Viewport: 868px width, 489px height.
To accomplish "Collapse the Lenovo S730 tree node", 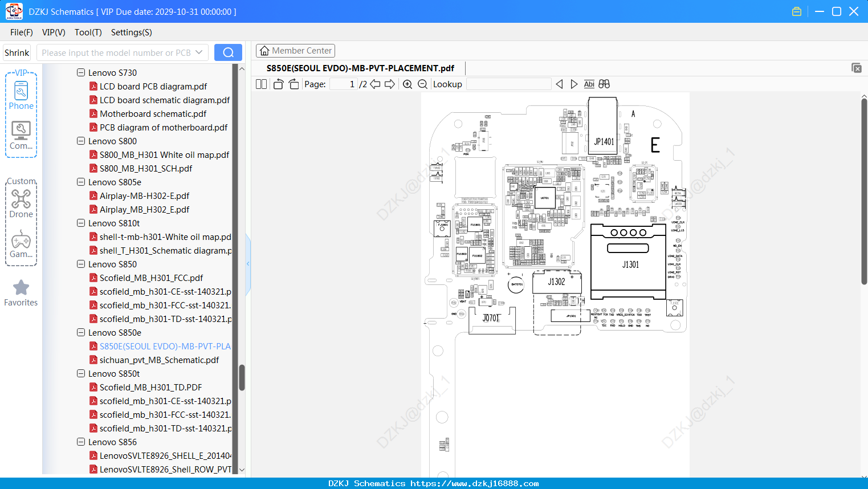I will [x=81, y=73].
